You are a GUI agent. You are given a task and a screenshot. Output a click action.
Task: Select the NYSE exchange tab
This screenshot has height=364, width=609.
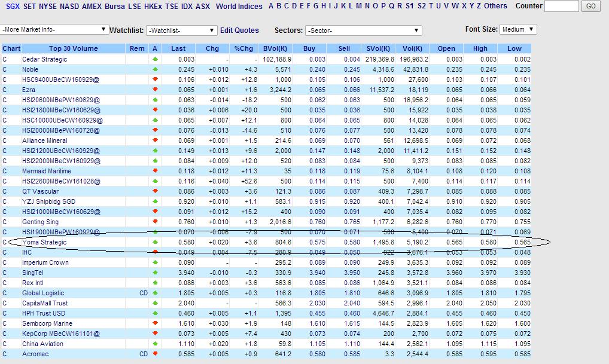(48, 6)
